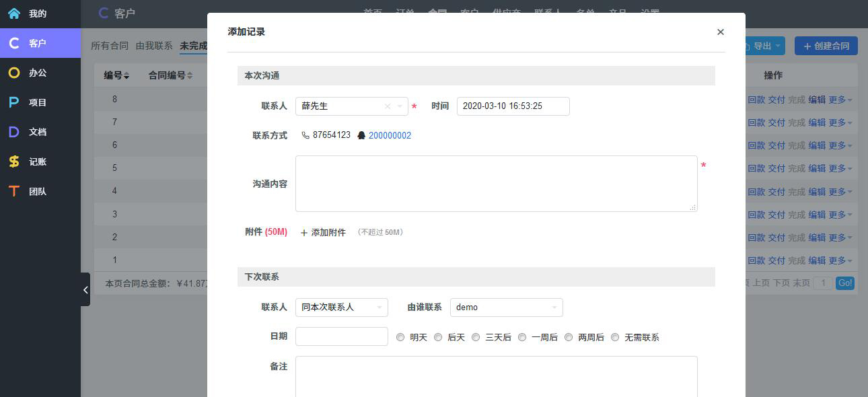Click the 添加附件 link text
868x397 pixels.
click(328, 233)
